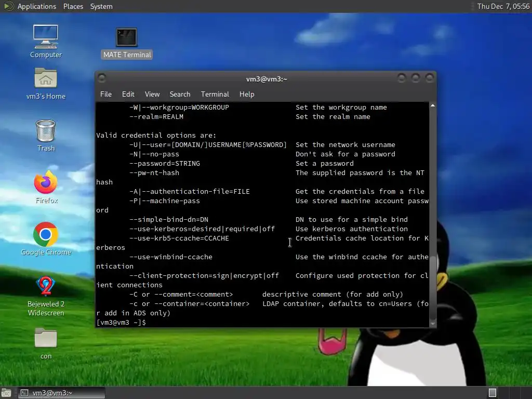Click --client-protection=sign|encrypt|off text
Viewport: 532px width, 399px height.
[x=204, y=275]
